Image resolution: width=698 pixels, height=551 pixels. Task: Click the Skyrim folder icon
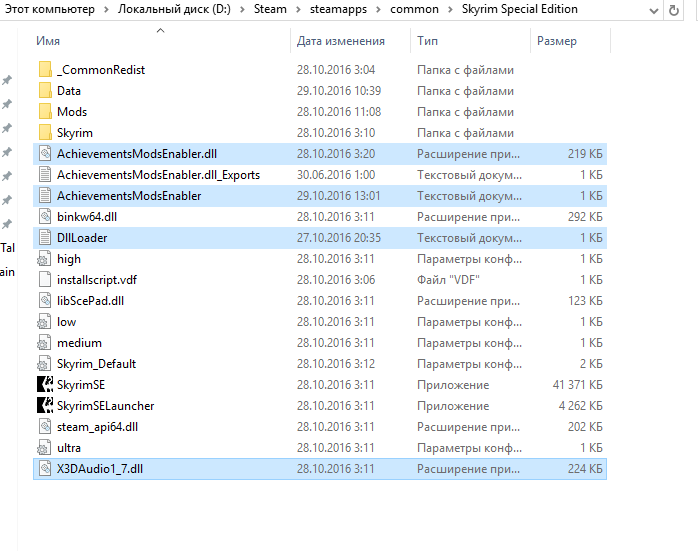pos(45,133)
